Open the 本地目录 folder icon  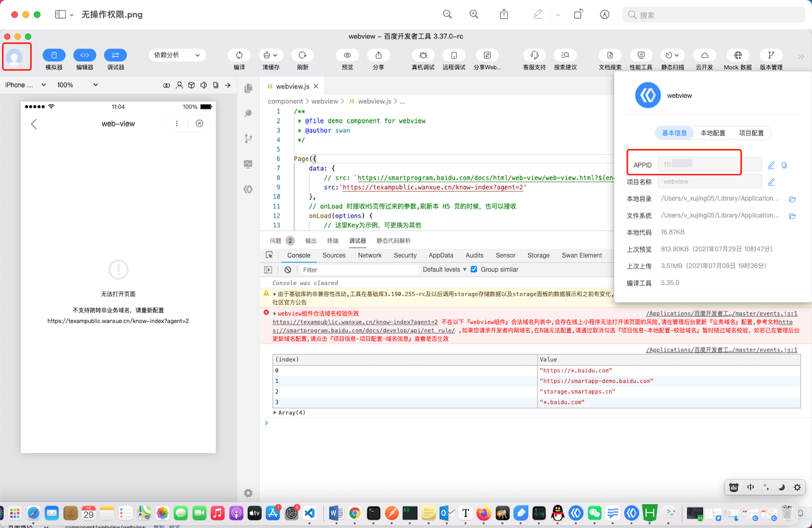pyautogui.click(x=792, y=199)
